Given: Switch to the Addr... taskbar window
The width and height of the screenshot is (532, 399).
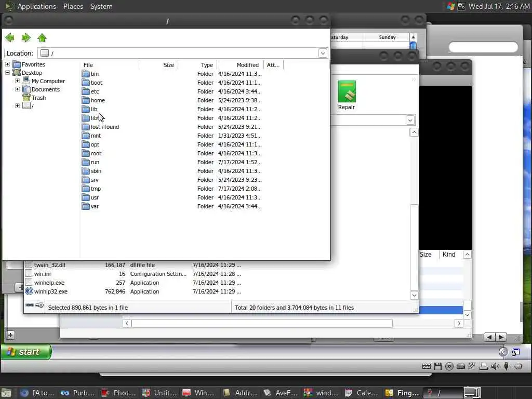Looking at the screenshot, I should click(x=240, y=393).
